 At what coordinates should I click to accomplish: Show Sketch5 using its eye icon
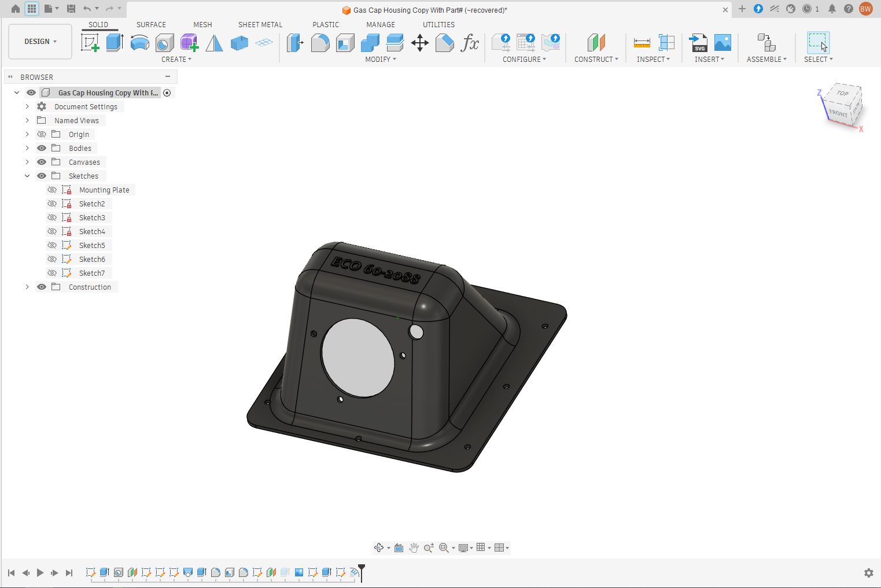click(52, 245)
